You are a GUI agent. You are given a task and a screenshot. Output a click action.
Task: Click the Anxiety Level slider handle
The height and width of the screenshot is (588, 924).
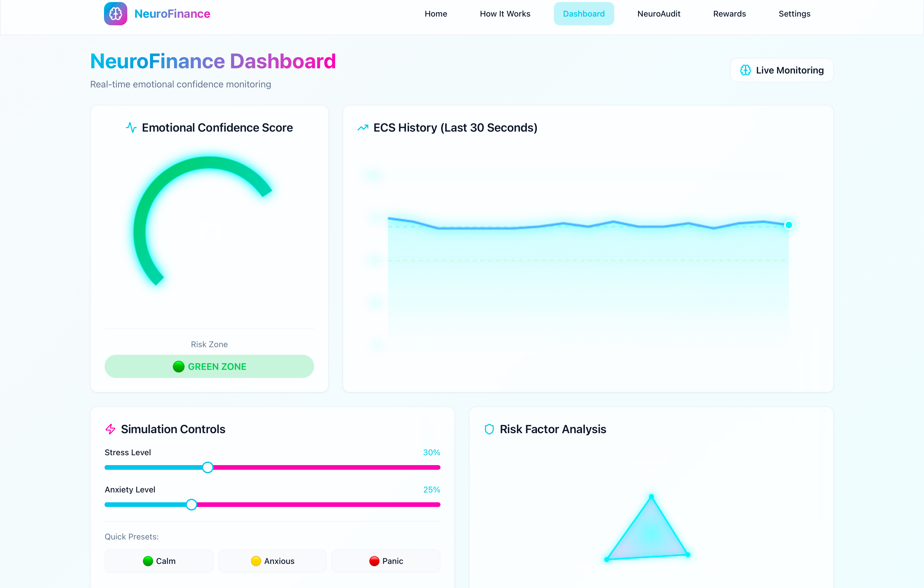[x=191, y=504]
